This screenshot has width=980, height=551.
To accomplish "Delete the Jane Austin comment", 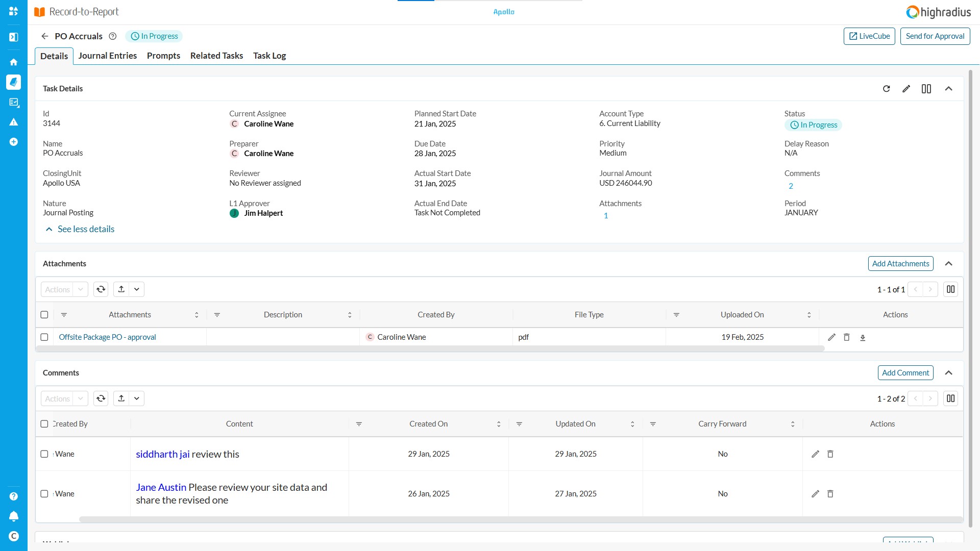I will (x=830, y=494).
